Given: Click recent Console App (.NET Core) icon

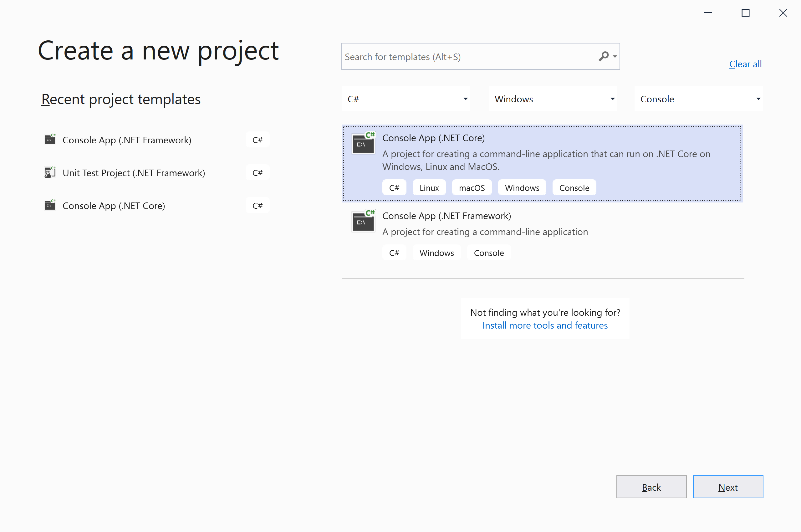Looking at the screenshot, I should pos(50,205).
